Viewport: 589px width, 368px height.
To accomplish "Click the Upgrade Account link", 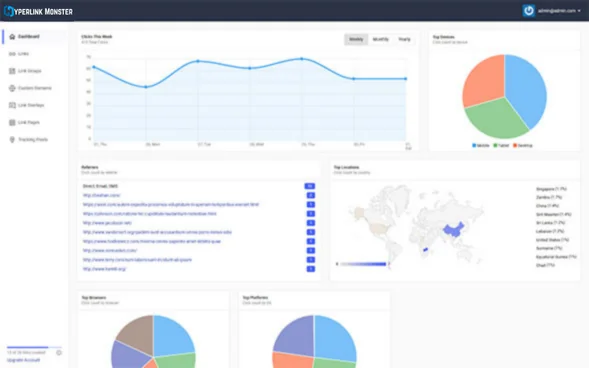I will [23, 360].
